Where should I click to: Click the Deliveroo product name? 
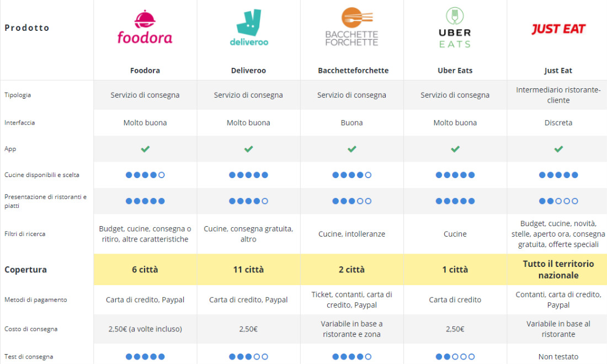pyautogui.click(x=248, y=71)
